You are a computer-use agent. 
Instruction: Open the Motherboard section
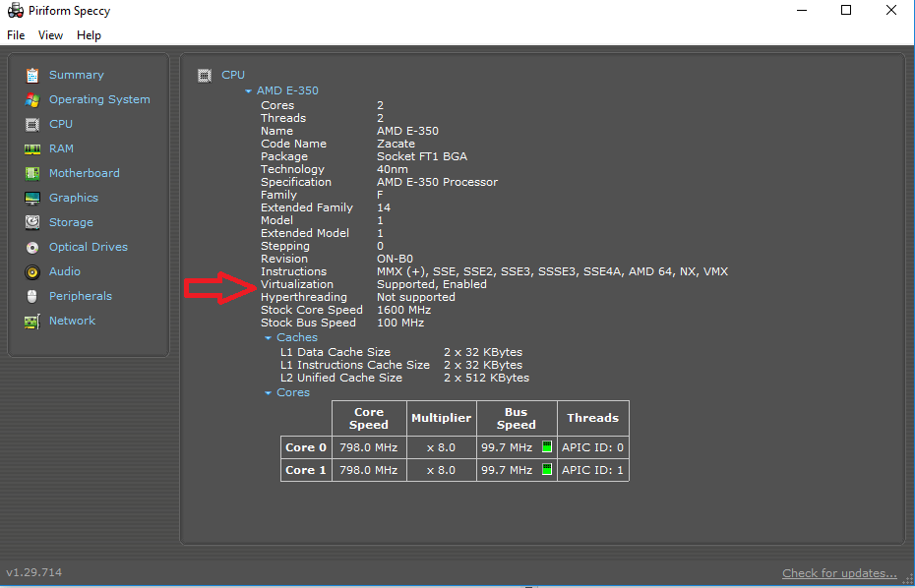coord(84,173)
